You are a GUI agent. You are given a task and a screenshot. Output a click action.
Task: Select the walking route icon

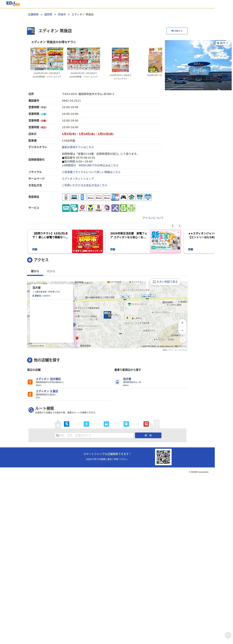coord(86,424)
